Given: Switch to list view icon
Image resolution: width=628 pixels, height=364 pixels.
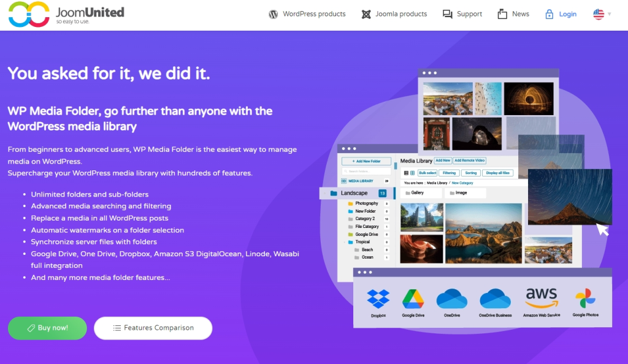Looking at the screenshot, I should [x=406, y=173].
